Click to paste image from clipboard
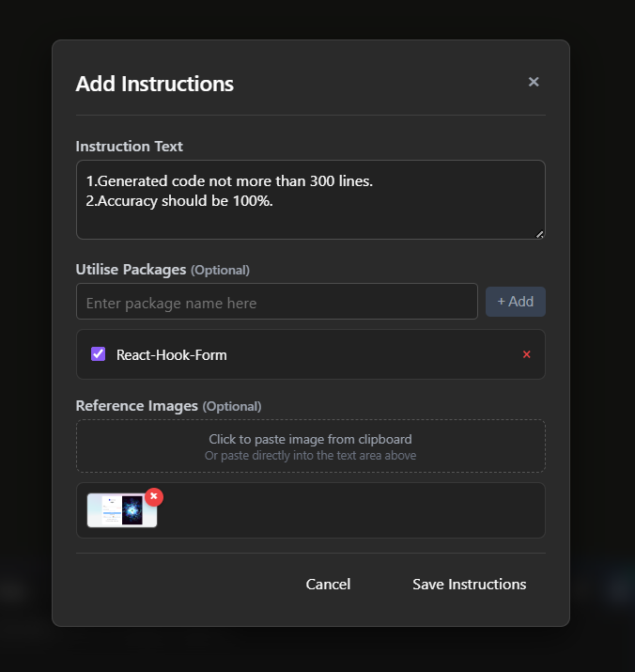The image size is (635, 672). pos(311,446)
